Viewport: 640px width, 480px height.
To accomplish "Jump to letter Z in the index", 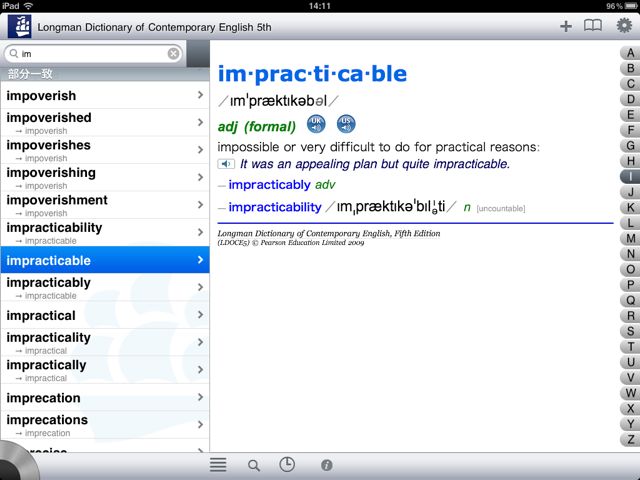I will [x=630, y=440].
